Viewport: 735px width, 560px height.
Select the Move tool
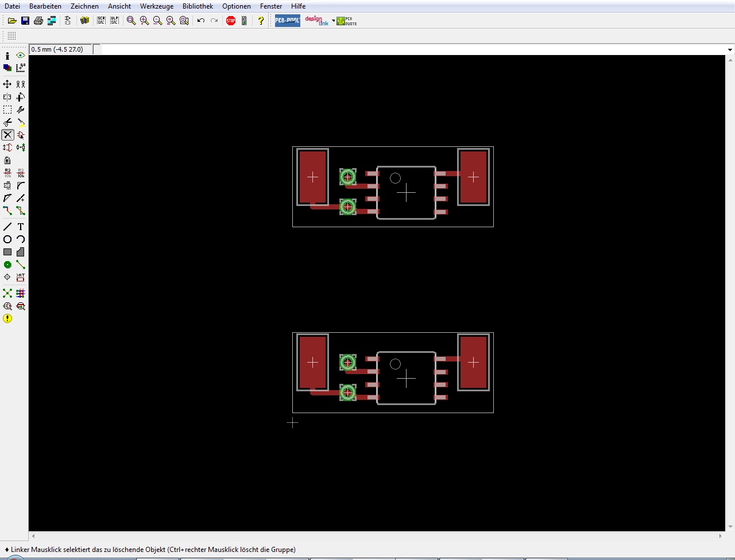pos(7,84)
